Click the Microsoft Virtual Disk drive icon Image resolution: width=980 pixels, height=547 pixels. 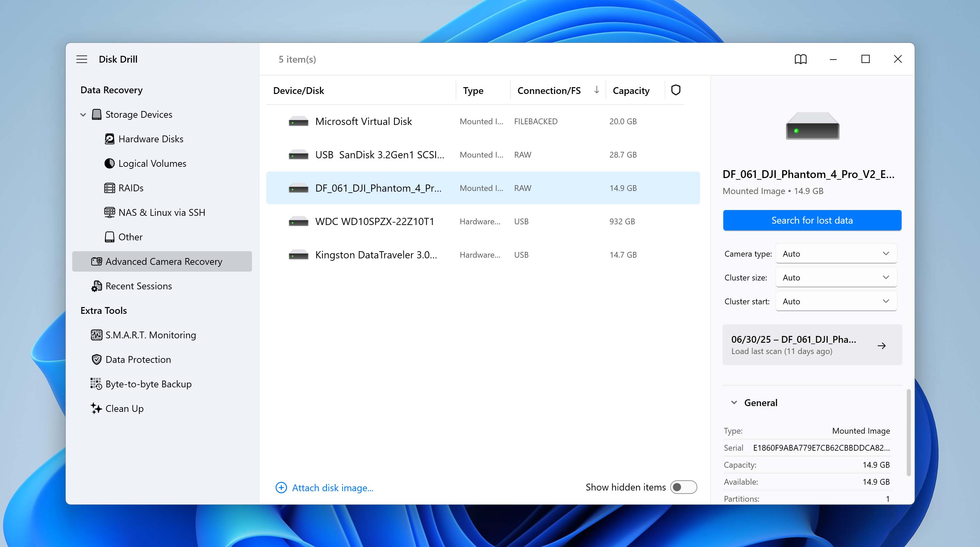click(298, 122)
